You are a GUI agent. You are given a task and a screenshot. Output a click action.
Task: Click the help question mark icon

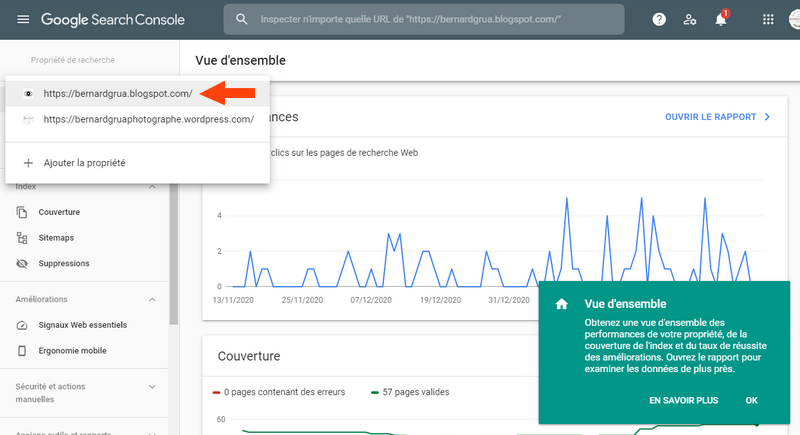tap(659, 19)
